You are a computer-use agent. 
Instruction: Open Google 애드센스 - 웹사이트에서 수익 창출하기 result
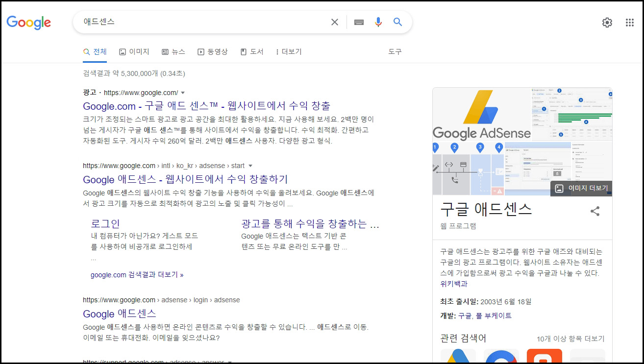185,179
